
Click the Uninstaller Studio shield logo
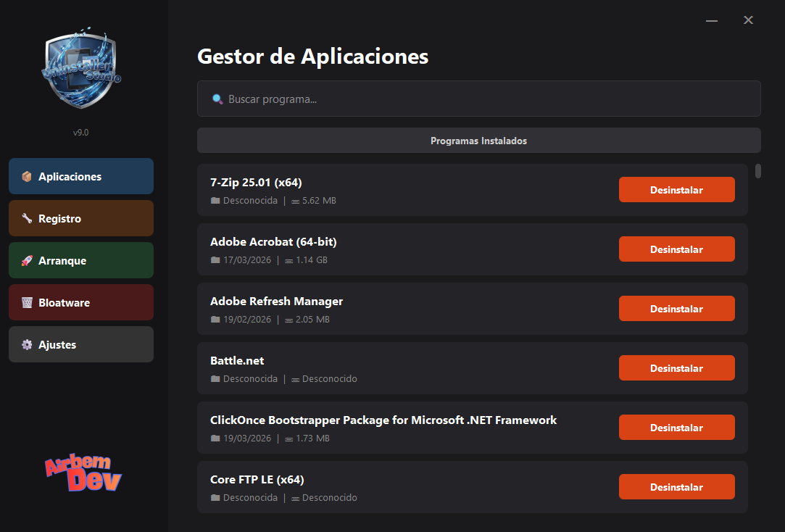(81, 68)
